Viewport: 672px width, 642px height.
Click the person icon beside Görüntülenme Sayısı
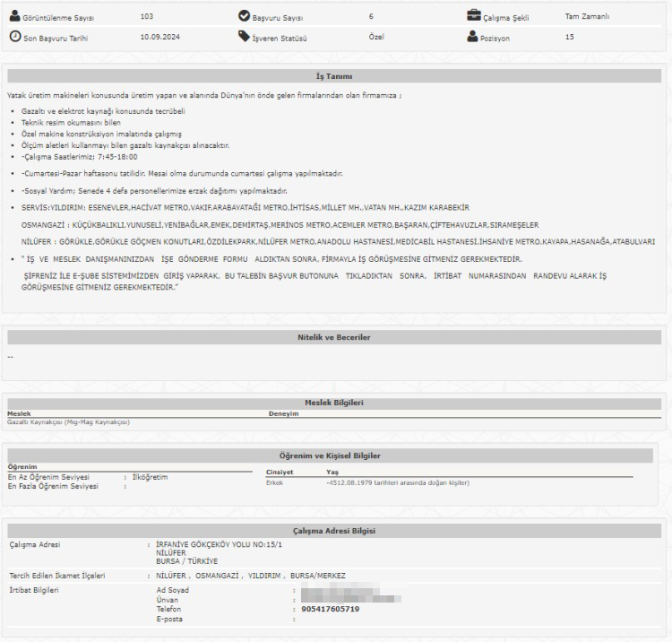[x=14, y=16]
